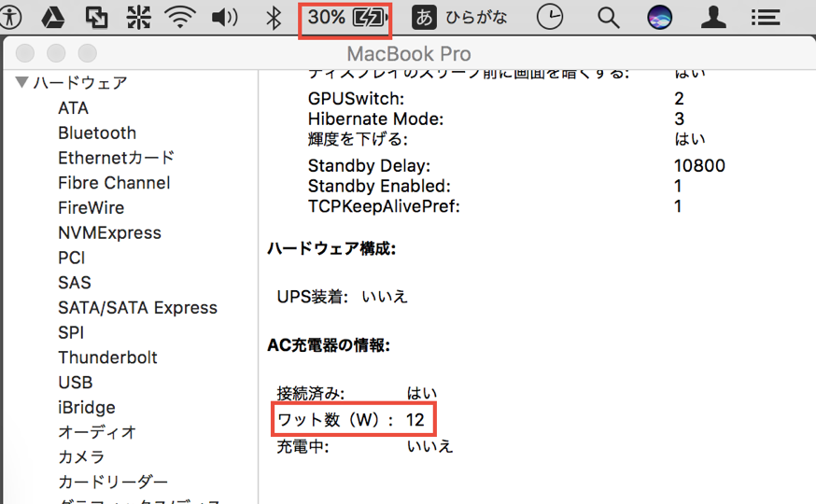Screen dimensions: 816x504
Task: Select SAS in the sidebar
Action: coord(75,283)
